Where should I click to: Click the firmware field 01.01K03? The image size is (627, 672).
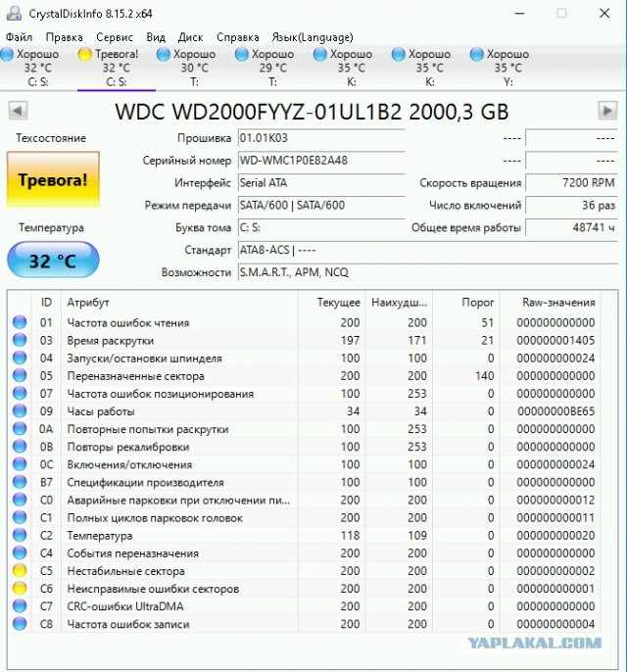321,138
